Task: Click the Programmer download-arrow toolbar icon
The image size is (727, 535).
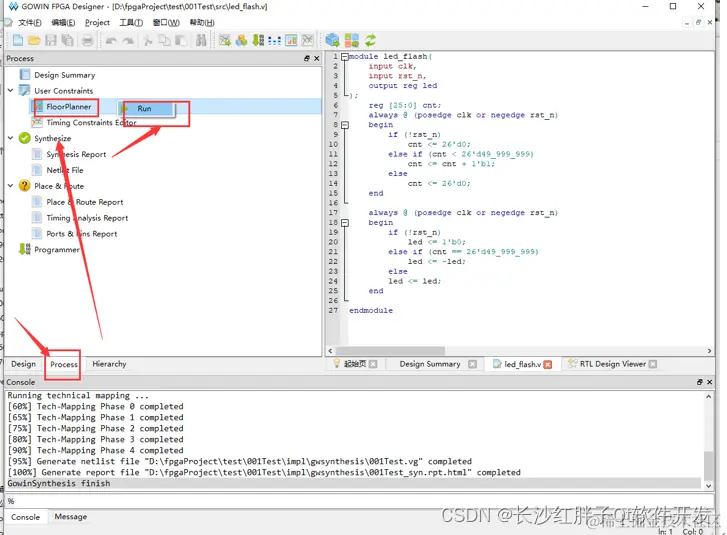Action: pos(258,41)
